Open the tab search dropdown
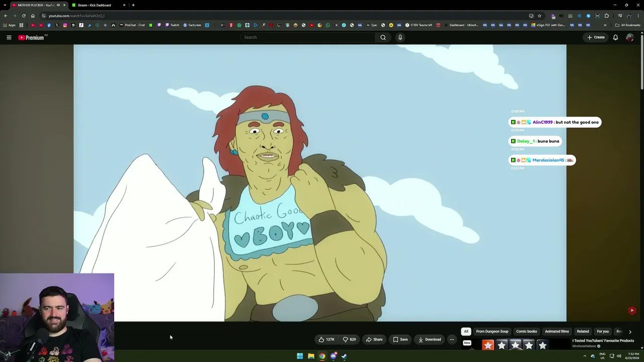The height and width of the screenshot is (362, 644). [x=6, y=5]
